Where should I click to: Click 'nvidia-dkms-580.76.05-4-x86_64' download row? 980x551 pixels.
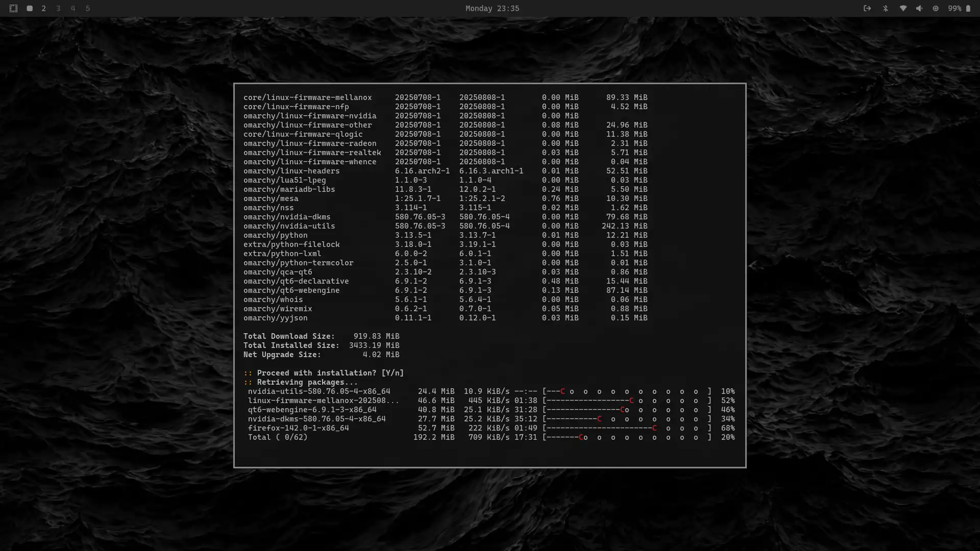(491, 419)
